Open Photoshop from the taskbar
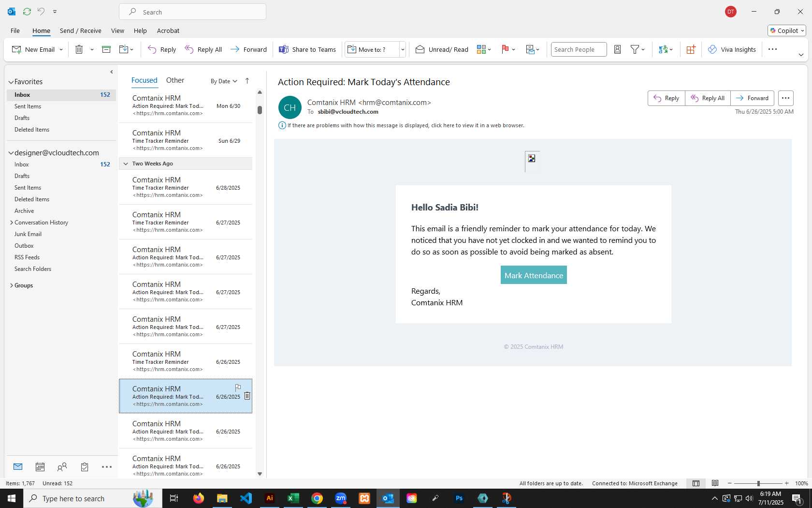 (x=459, y=498)
